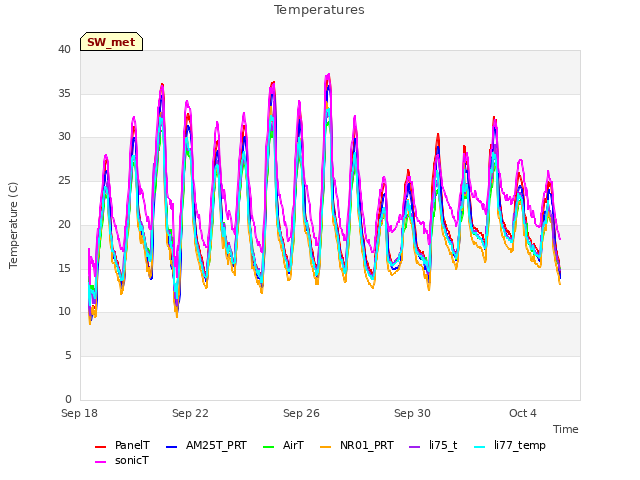Toggle PanelT series in legend
Viewport: 640px width, 480px height.
(x=122, y=445)
